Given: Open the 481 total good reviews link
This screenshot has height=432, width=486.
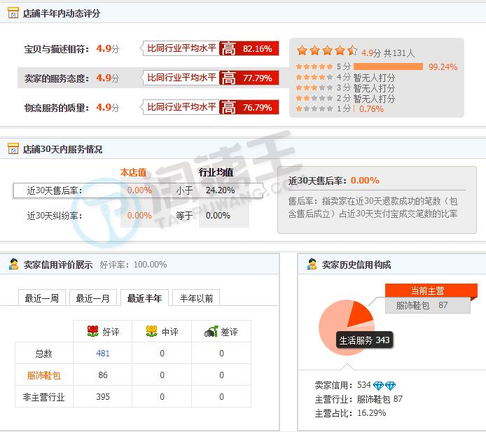Looking at the screenshot, I should pyautogui.click(x=103, y=353).
